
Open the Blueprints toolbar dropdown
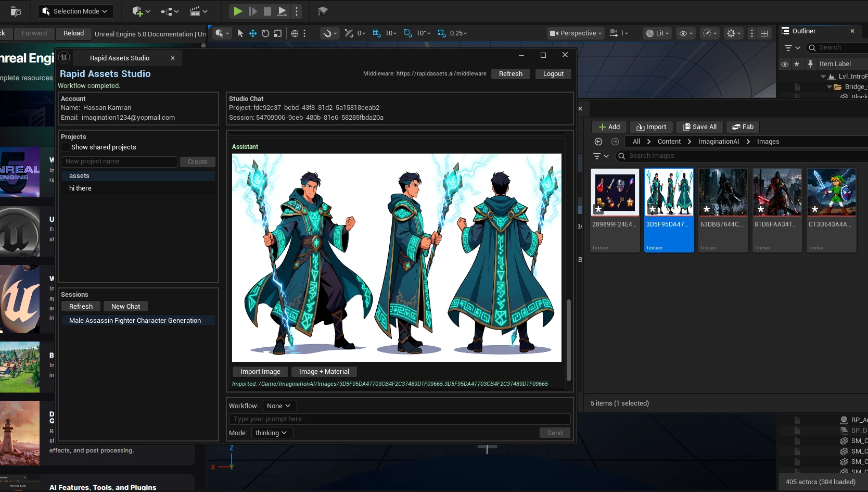pos(170,11)
